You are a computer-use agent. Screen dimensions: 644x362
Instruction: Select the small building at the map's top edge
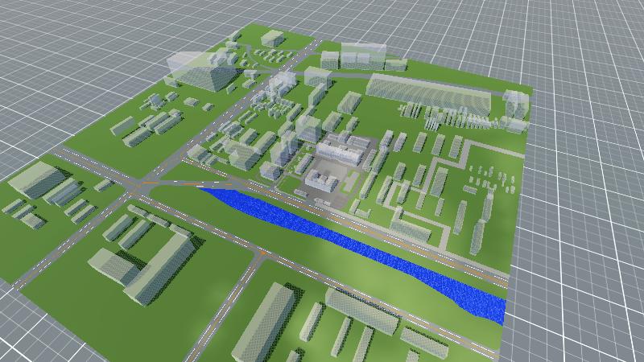point(274,37)
